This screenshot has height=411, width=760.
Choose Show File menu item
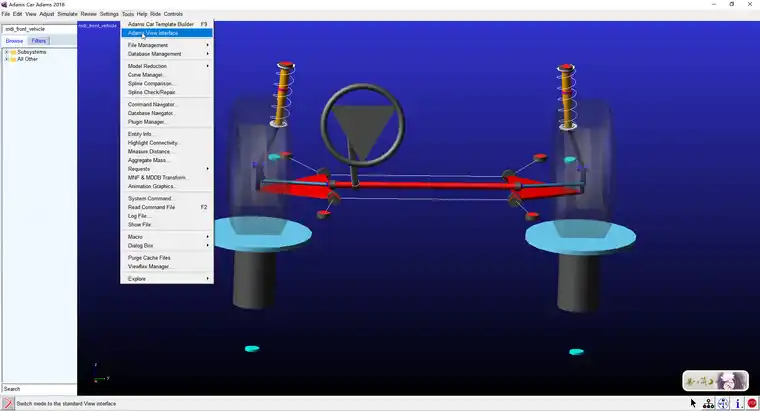click(167, 224)
